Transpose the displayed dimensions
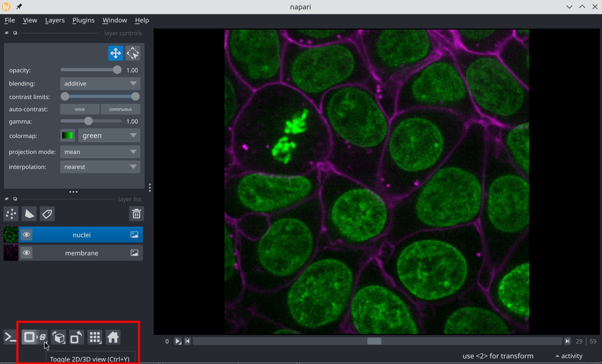The width and height of the screenshot is (602, 364). pos(77,337)
